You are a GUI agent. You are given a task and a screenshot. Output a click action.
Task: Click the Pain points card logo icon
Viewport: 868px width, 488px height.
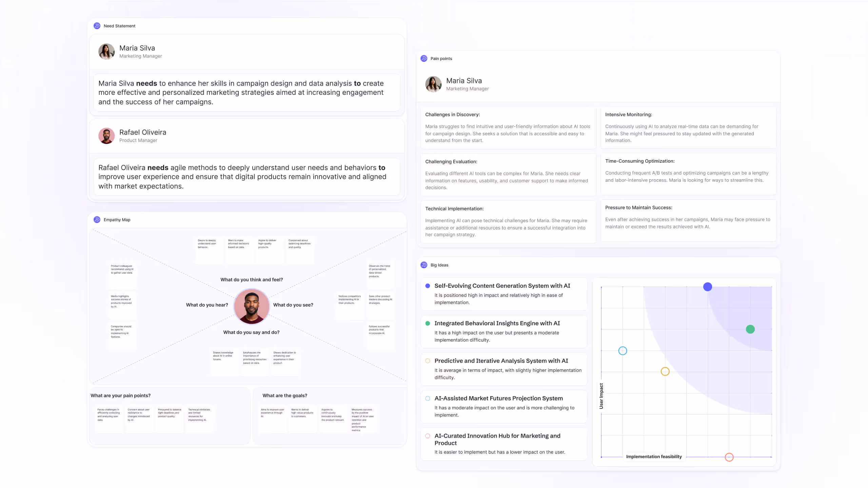pyautogui.click(x=424, y=58)
